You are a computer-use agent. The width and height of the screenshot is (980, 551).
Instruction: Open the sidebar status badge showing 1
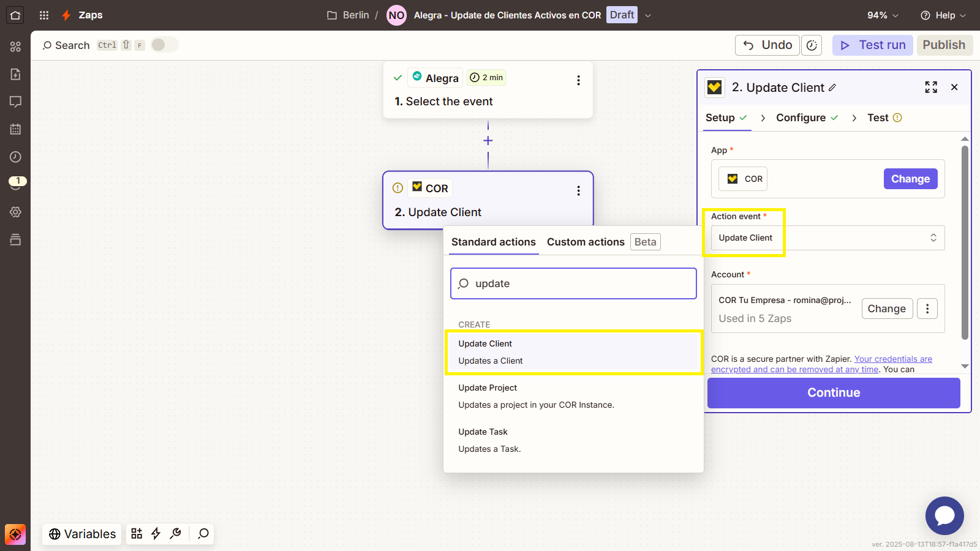17,182
